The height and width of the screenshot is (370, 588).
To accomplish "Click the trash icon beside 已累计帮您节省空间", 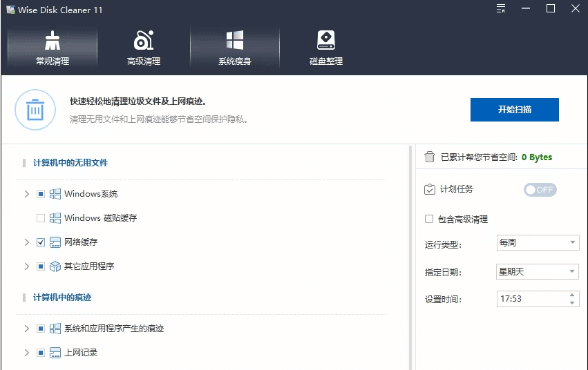I will [x=430, y=157].
